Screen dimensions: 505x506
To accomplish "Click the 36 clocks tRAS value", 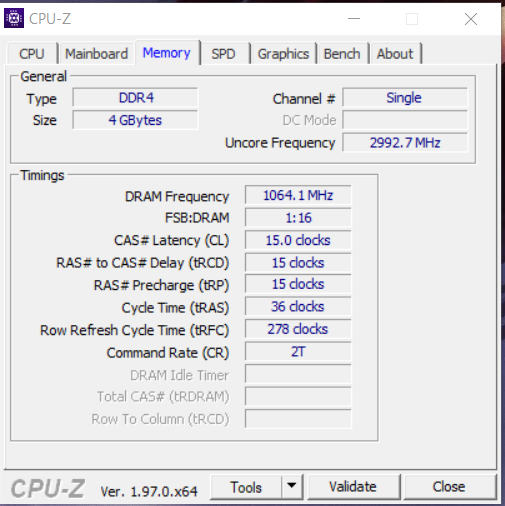I will (298, 307).
